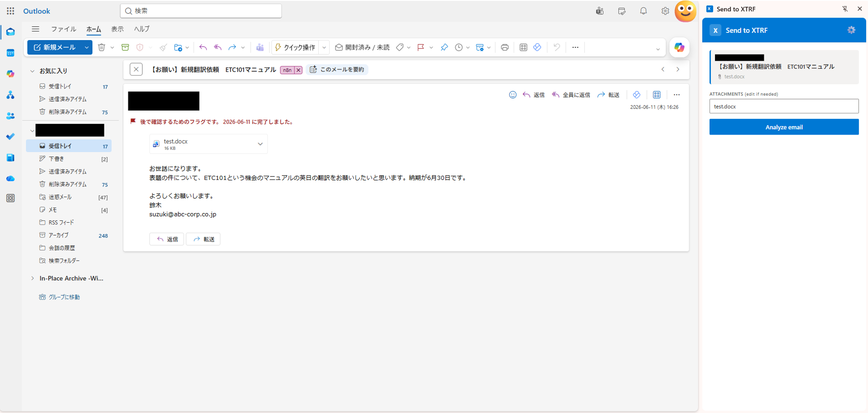Unpin the Send to XTRF pane

coord(845,9)
